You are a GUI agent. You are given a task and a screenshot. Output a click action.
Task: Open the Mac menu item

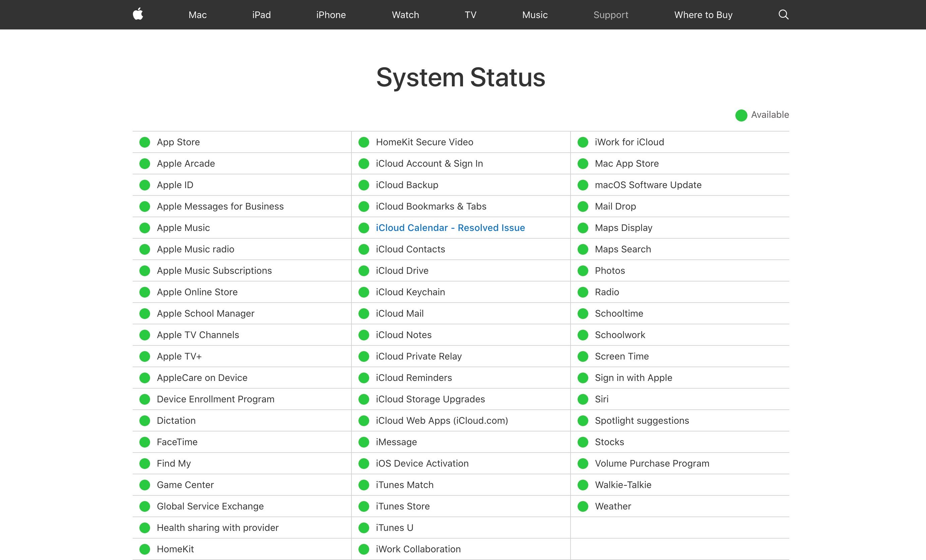(197, 15)
